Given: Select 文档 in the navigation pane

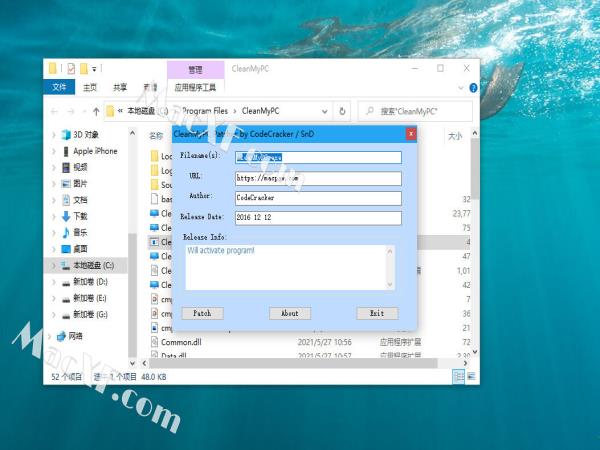Looking at the screenshot, I should 80,200.
